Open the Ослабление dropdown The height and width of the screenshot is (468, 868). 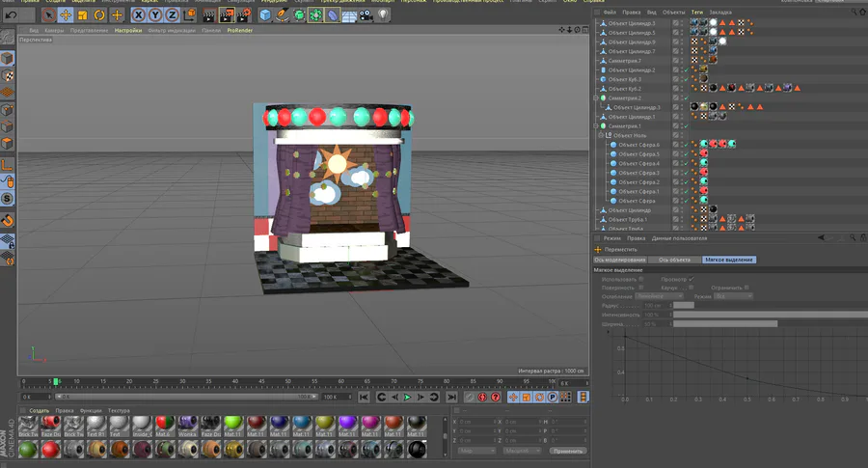click(659, 296)
